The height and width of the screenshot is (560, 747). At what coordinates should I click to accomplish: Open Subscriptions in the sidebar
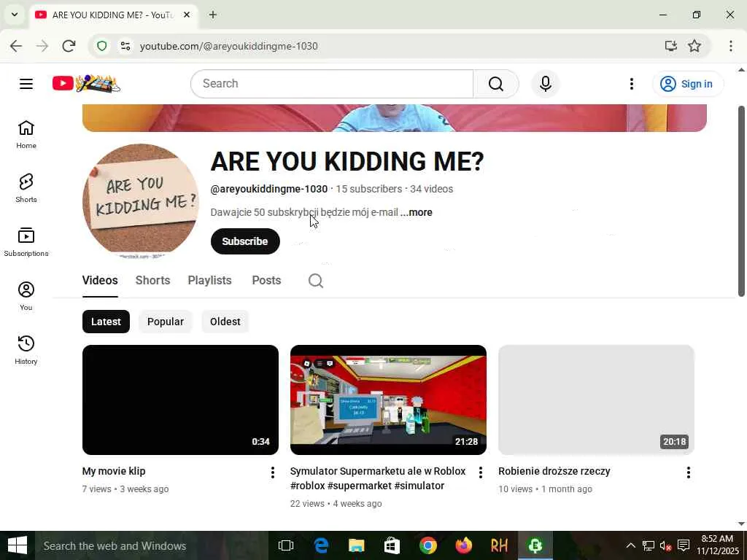pyautogui.click(x=26, y=242)
